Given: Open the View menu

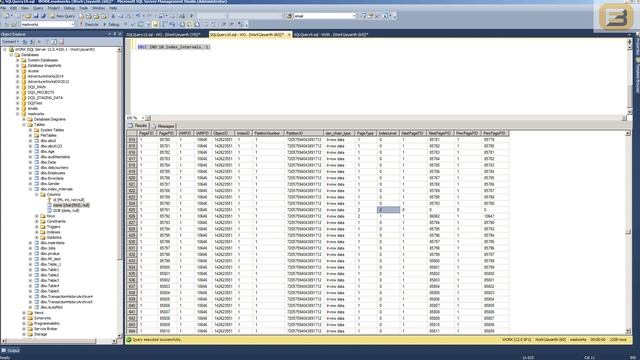Looking at the screenshot, I should 25,8.
